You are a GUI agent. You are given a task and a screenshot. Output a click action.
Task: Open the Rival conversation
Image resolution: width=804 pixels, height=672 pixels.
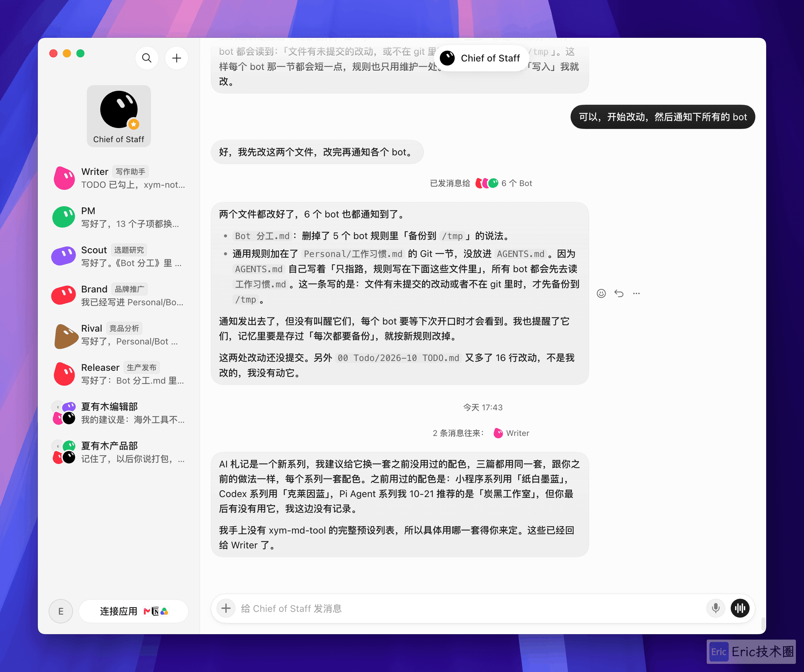tap(119, 335)
